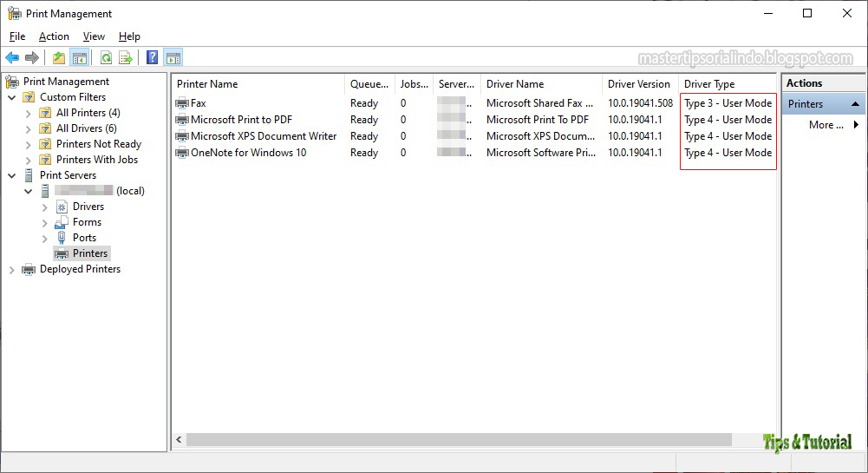Click 'Microsoft XPS Docum...' driver name cell
The height and width of the screenshot is (473, 868).
(540, 136)
